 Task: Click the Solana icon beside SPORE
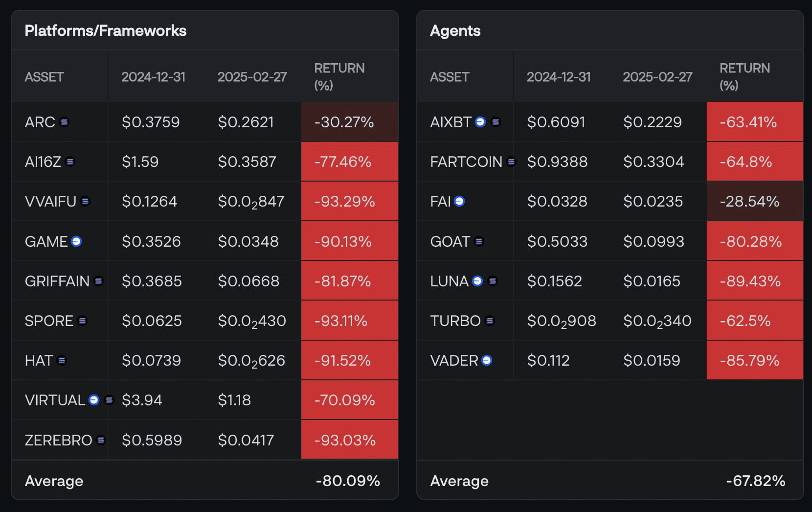pyautogui.click(x=82, y=321)
